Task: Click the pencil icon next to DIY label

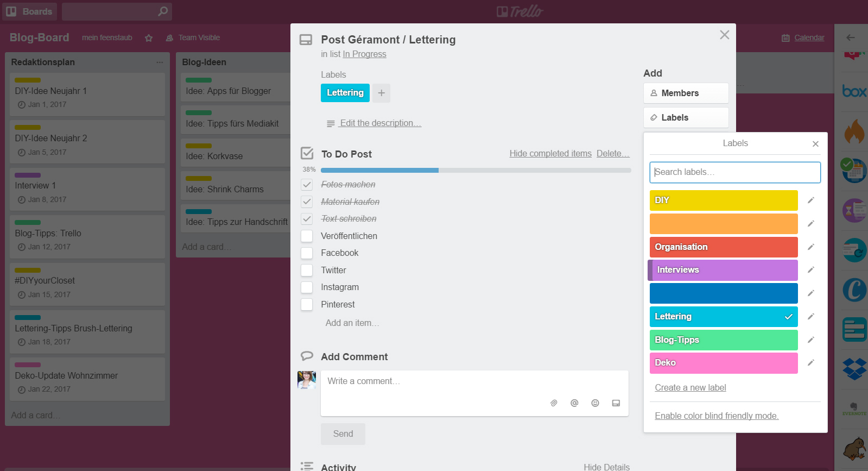Action: pyautogui.click(x=810, y=200)
